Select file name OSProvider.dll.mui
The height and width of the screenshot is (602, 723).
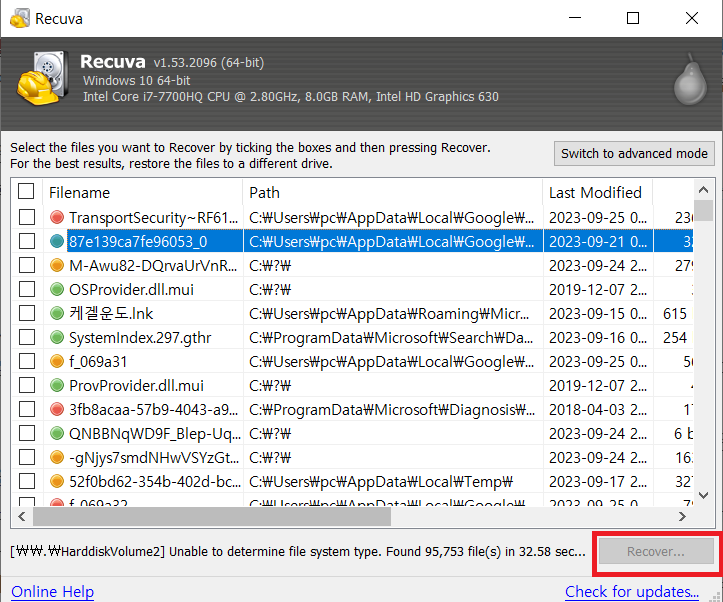[131, 289]
